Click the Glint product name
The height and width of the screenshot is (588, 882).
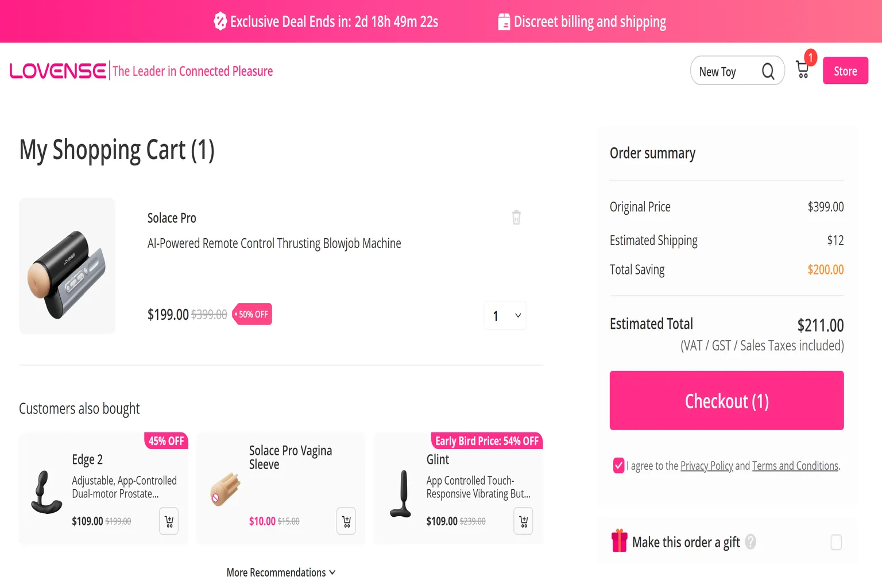tap(438, 459)
